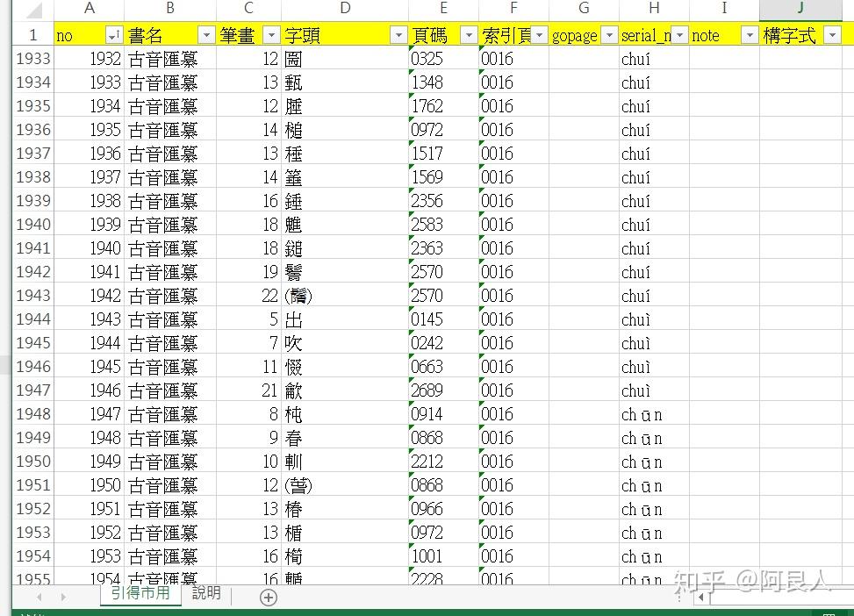854x616 pixels.
Task: Open the filter dropdown for serial_n column
Action: pos(679,35)
